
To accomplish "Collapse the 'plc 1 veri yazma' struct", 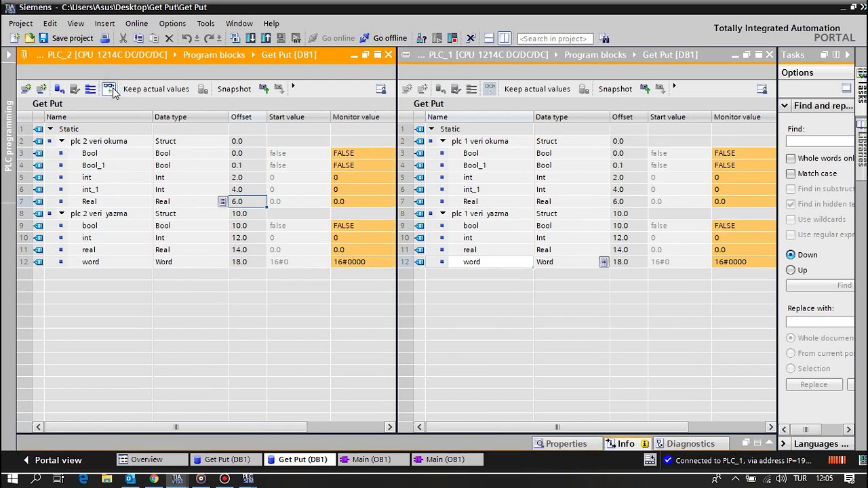I will pyautogui.click(x=443, y=213).
